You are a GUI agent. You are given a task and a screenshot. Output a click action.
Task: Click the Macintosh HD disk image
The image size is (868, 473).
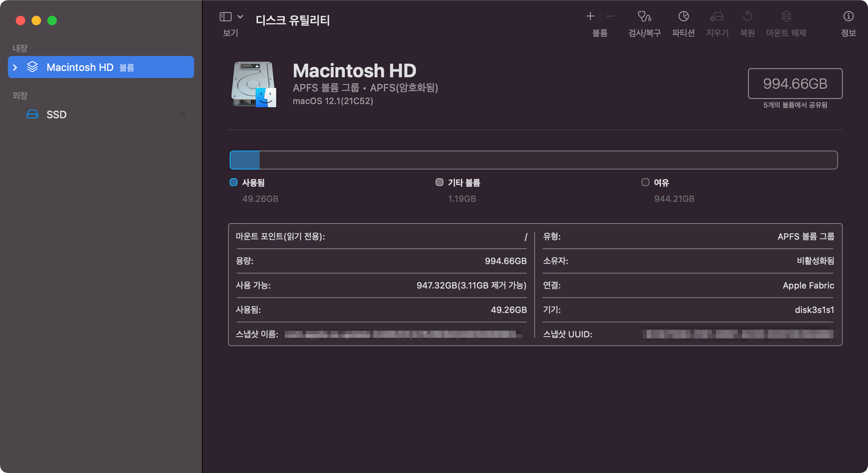point(253,84)
